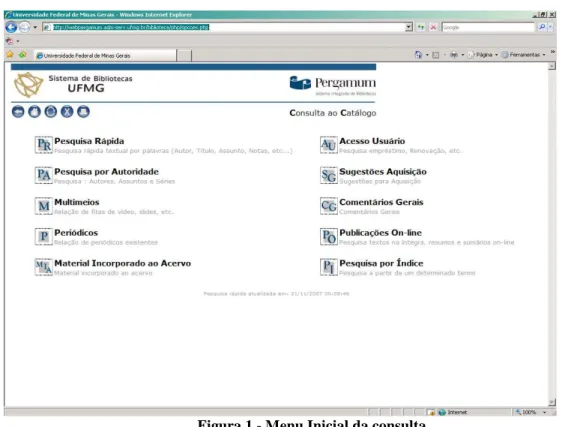
Task: Click the Favorites star icon
Action: 10,55
